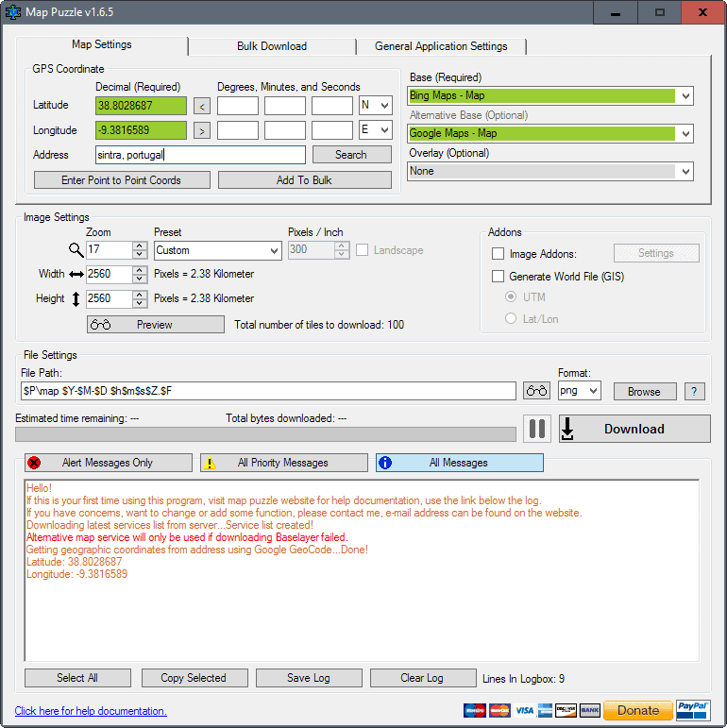Viewport: 727px width, 728px height.
Task: Show All Priority Messages filter
Action: click(x=283, y=463)
